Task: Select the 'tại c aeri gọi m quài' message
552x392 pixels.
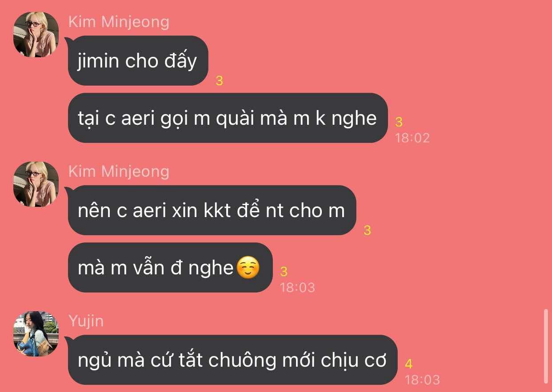Action: point(228,118)
